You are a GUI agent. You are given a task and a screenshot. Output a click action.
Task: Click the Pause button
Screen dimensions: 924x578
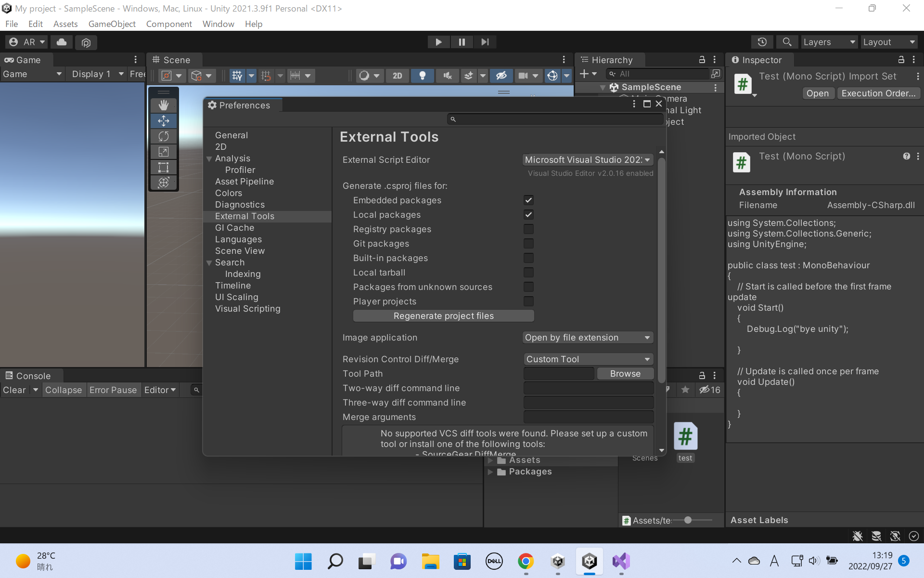click(462, 42)
